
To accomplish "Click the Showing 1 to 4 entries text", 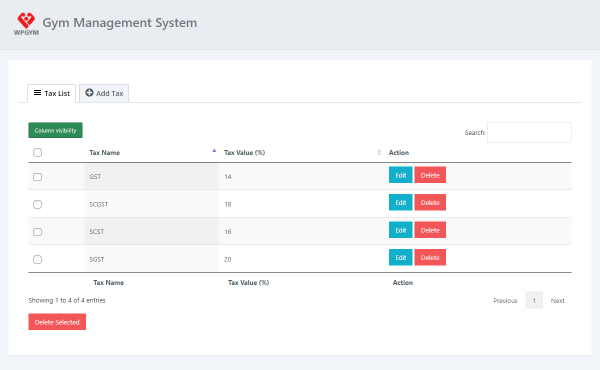I will [67, 300].
